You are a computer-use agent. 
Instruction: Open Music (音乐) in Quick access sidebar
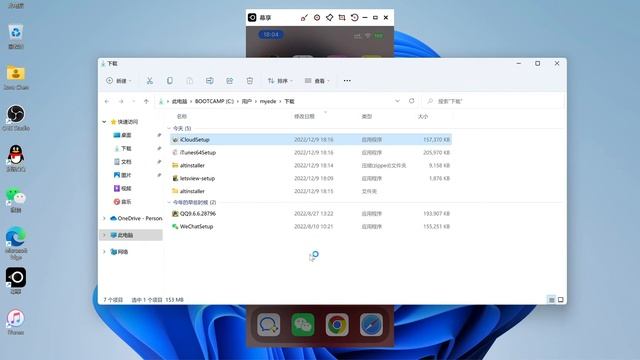click(x=126, y=202)
